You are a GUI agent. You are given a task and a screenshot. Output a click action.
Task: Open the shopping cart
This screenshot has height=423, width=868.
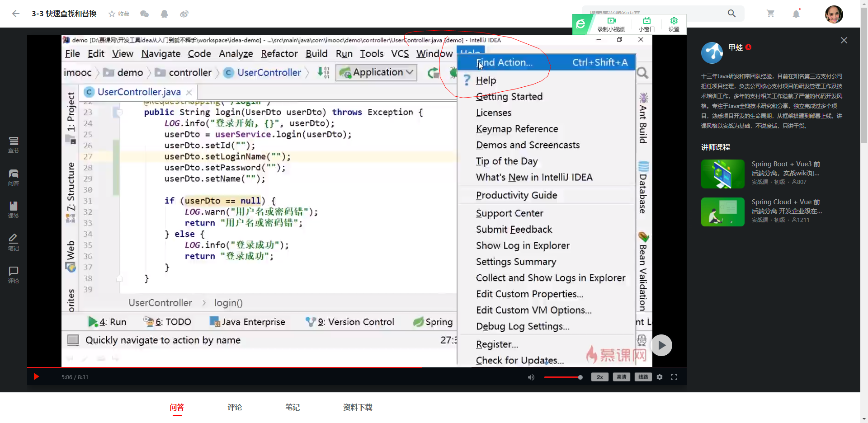point(771,14)
